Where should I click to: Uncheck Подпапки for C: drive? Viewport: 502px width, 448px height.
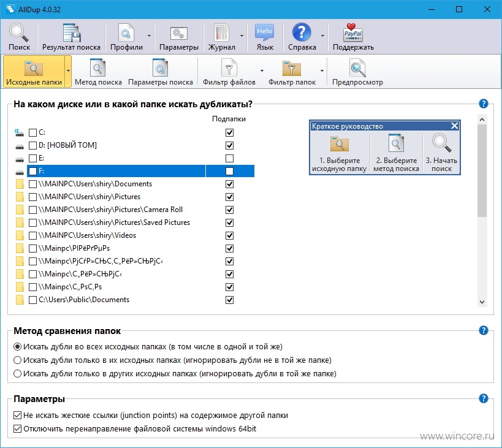tap(230, 132)
